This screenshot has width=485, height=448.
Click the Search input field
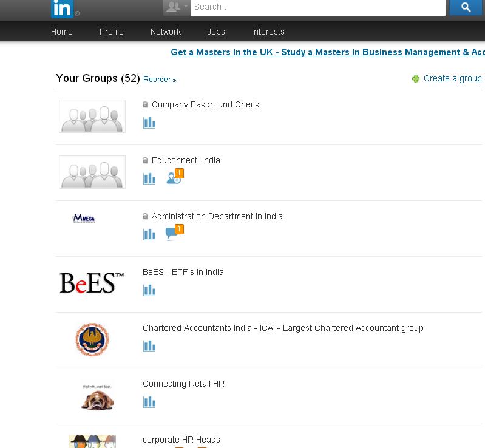click(x=318, y=7)
